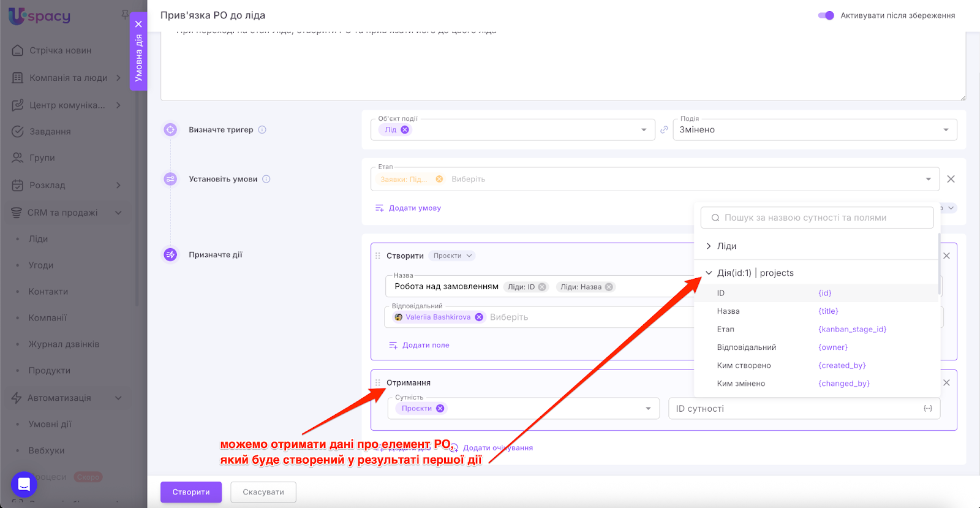Toggle the activate after saving switch
Image resolution: width=980 pixels, height=508 pixels.
tap(826, 15)
